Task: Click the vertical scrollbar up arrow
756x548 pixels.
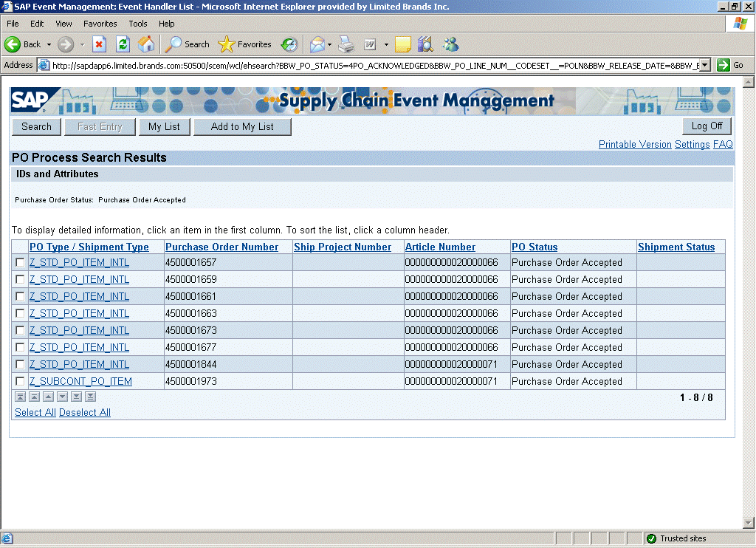Action: click(749, 82)
